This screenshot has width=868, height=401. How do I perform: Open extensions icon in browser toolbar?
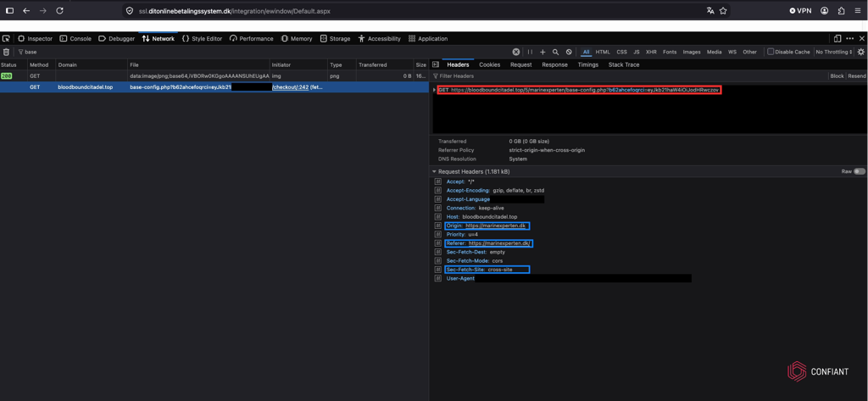842,10
